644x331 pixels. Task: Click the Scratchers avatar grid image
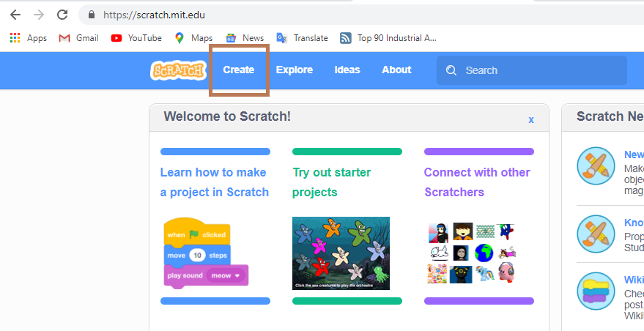tap(472, 253)
